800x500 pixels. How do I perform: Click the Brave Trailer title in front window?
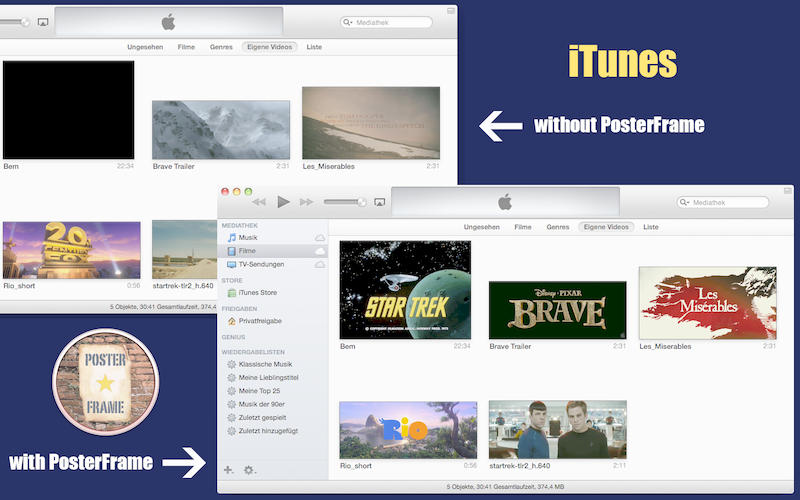coord(510,346)
